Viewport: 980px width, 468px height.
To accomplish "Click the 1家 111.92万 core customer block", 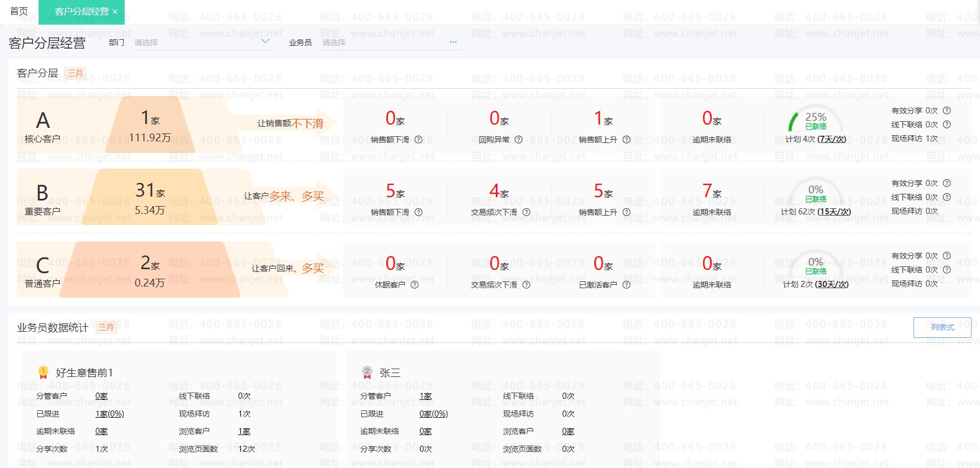I will pos(150,125).
